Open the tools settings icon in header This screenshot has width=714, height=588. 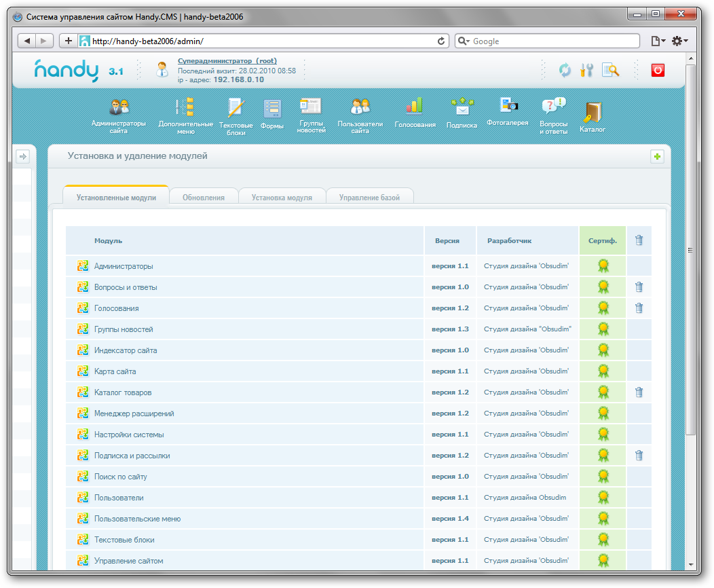tap(587, 69)
